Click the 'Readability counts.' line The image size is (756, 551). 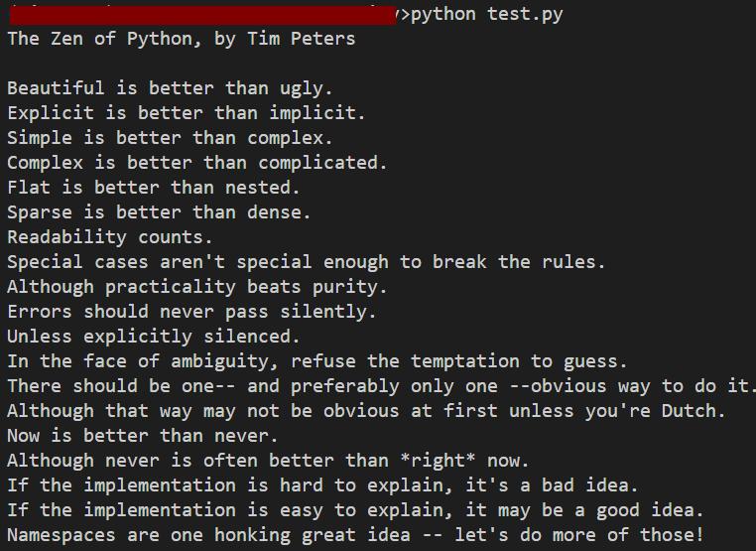coord(109,237)
